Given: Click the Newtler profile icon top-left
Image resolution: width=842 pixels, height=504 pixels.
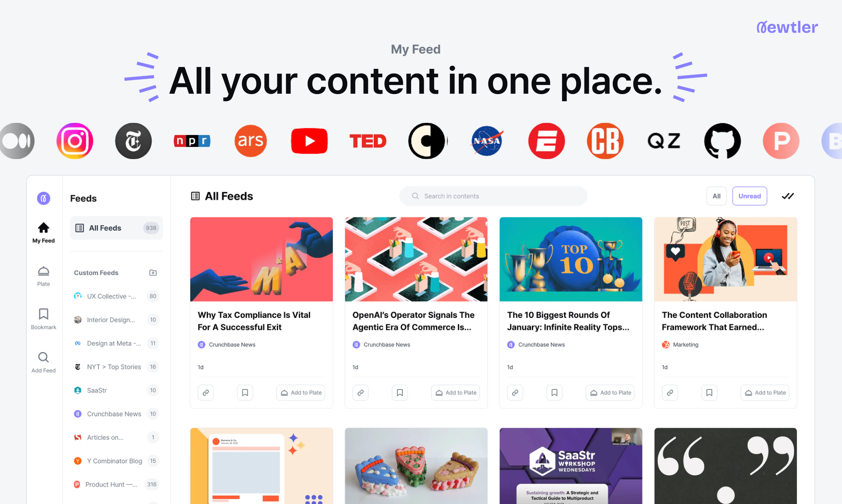Looking at the screenshot, I should click(43, 196).
